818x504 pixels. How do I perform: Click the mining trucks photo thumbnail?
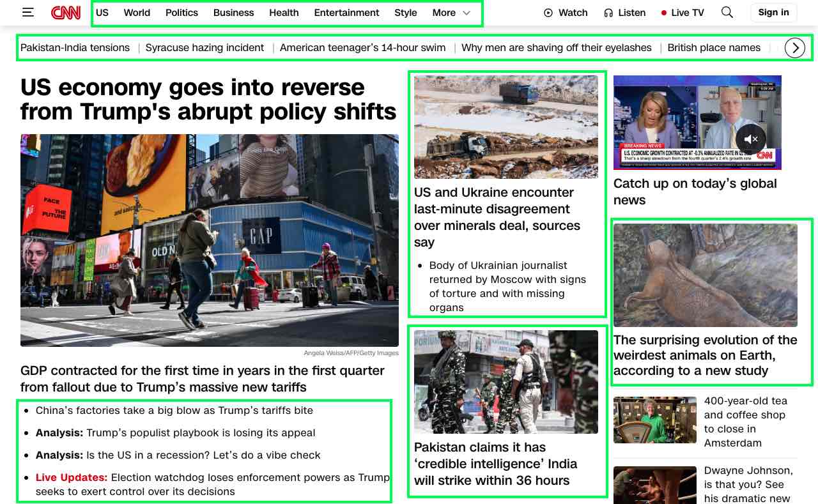pyautogui.click(x=506, y=127)
